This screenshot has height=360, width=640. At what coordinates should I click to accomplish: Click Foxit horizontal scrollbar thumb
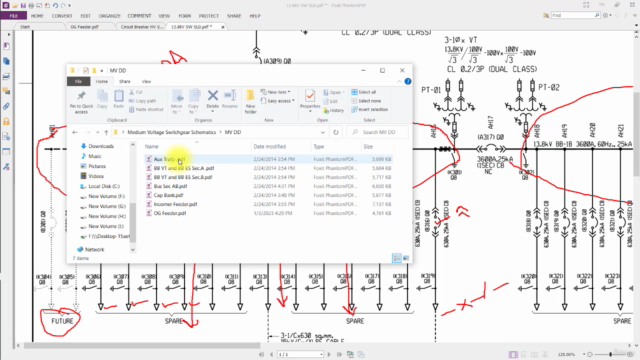click(x=142, y=346)
